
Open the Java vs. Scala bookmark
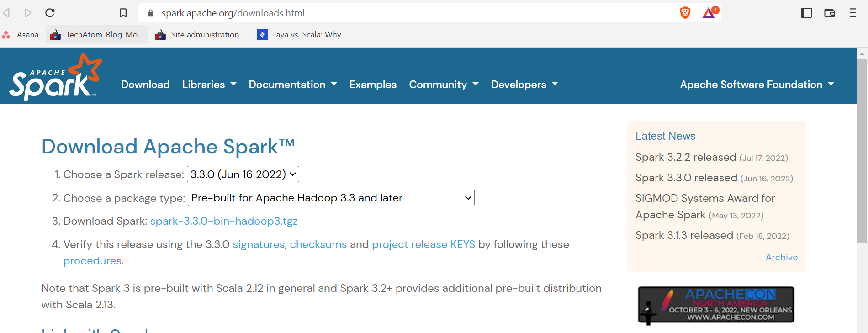pyautogui.click(x=302, y=35)
